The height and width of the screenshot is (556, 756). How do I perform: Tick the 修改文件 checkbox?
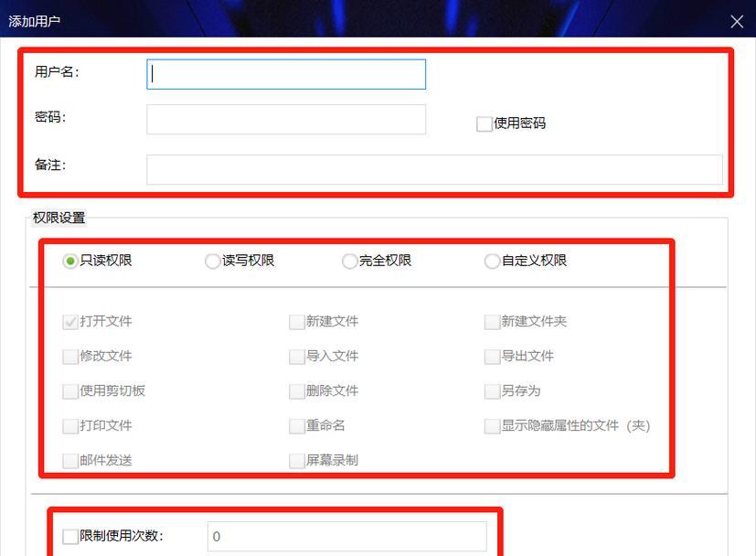[70, 357]
